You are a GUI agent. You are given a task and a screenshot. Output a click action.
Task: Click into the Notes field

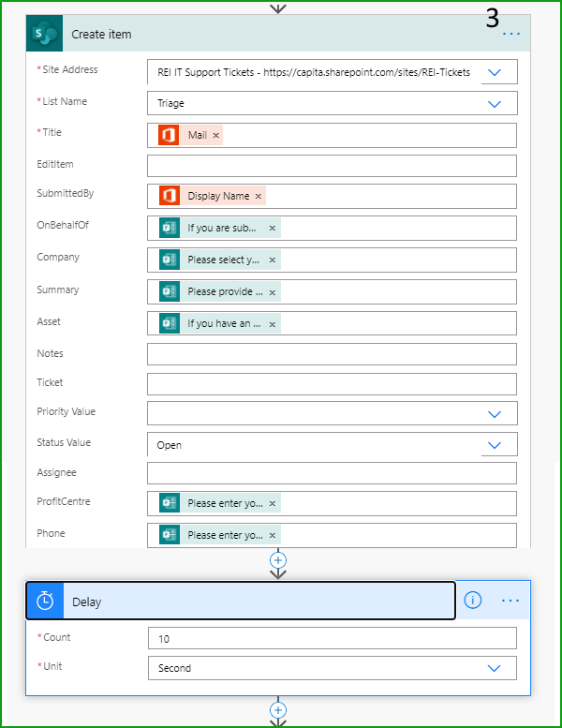(x=332, y=354)
